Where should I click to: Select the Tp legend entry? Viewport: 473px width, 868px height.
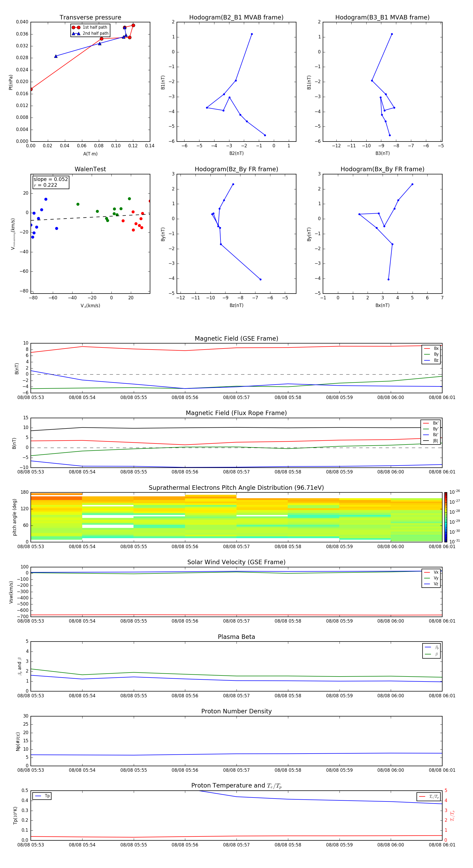point(42,796)
